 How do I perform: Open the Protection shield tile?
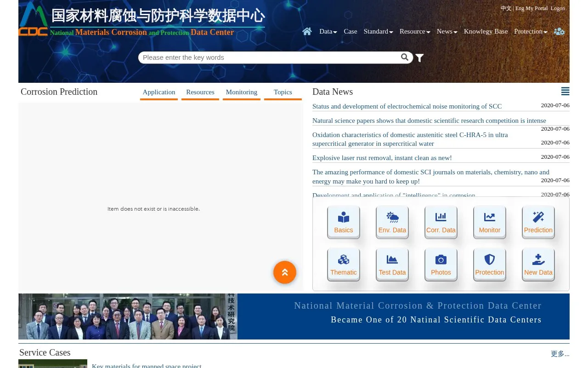490,264
